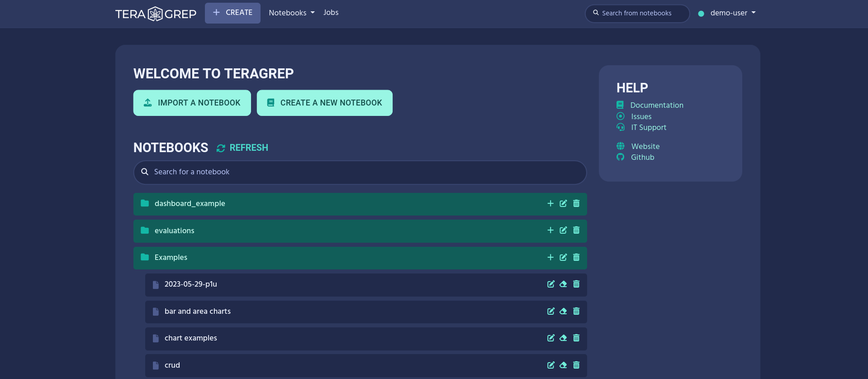This screenshot has height=379, width=868.
Task: Edit the evaluations folder name
Action: click(563, 230)
